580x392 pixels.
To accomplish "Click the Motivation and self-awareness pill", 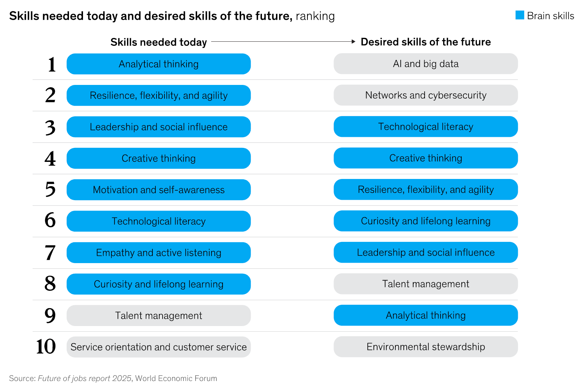I will [x=158, y=190].
